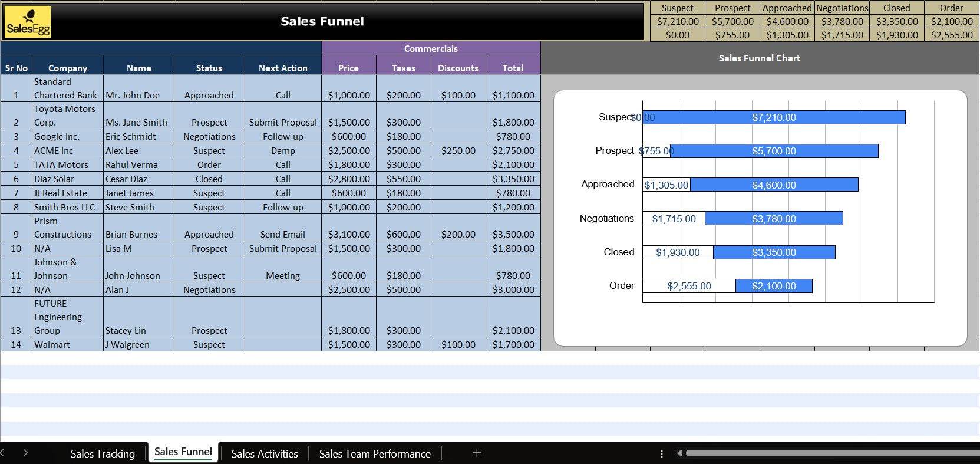Viewport: 980px width, 464px height.
Task: Click the horizontal scrollbar left arrow
Action: [679, 453]
